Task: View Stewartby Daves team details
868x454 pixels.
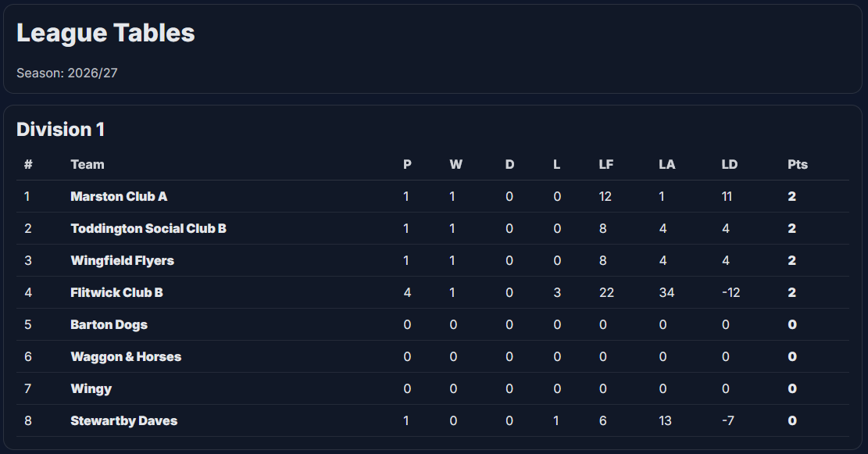Action: [125, 420]
